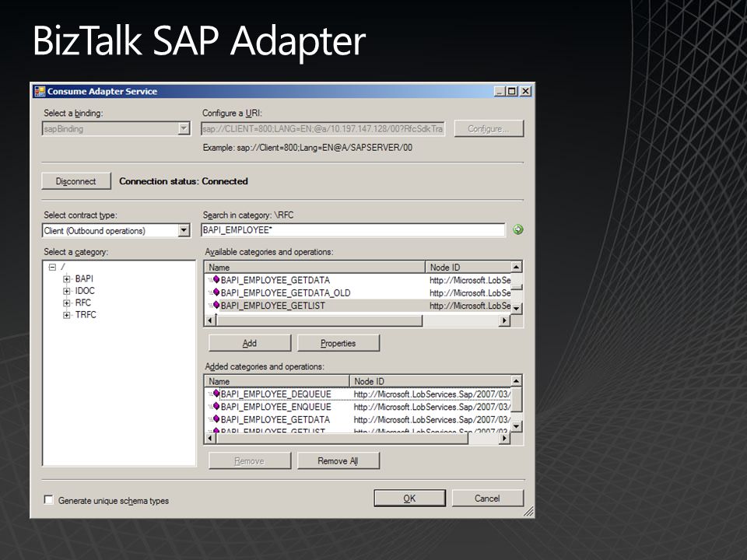Click the purple icon beside BAPI_EMPLOYEE_GETLIST in available list

(x=216, y=305)
